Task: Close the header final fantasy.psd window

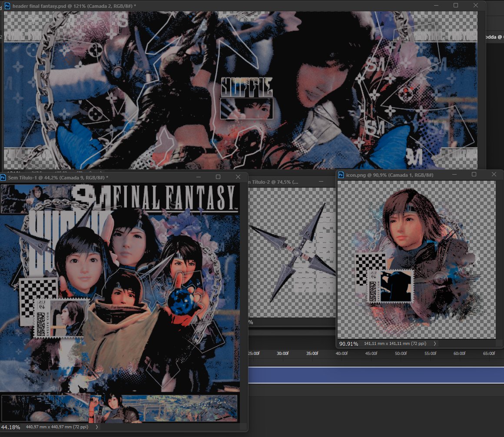Action: 476,6
